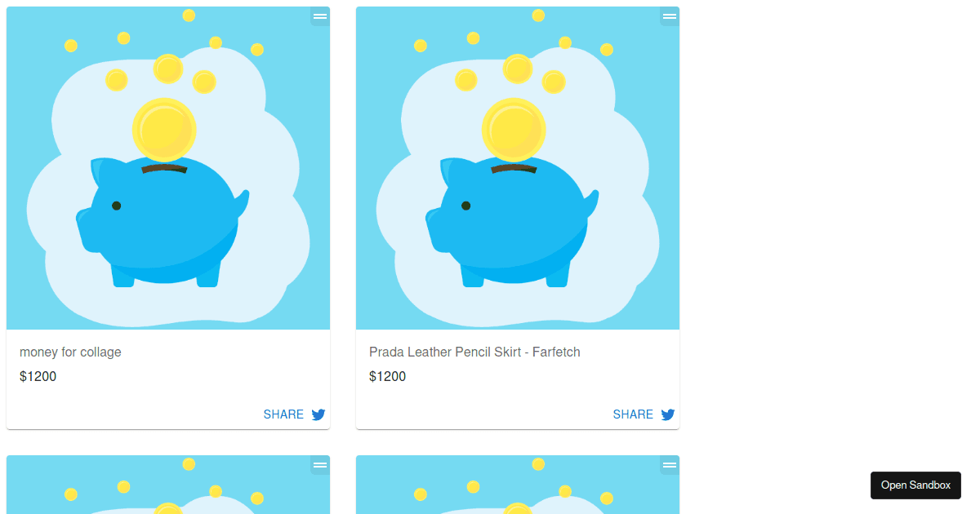Click SHARE on the money for collage card
The height and width of the screenshot is (514, 980).
283,414
